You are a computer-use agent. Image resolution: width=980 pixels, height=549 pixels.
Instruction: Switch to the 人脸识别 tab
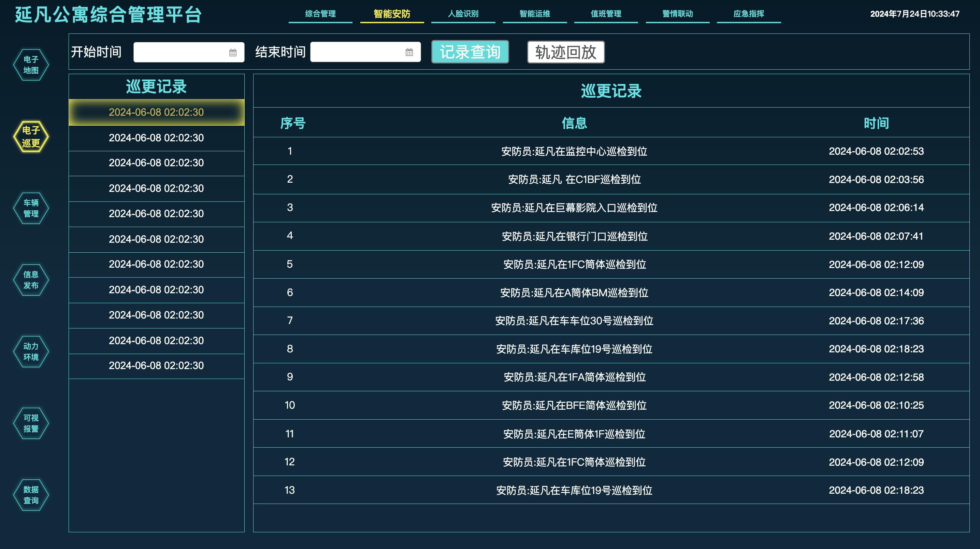[x=463, y=14]
